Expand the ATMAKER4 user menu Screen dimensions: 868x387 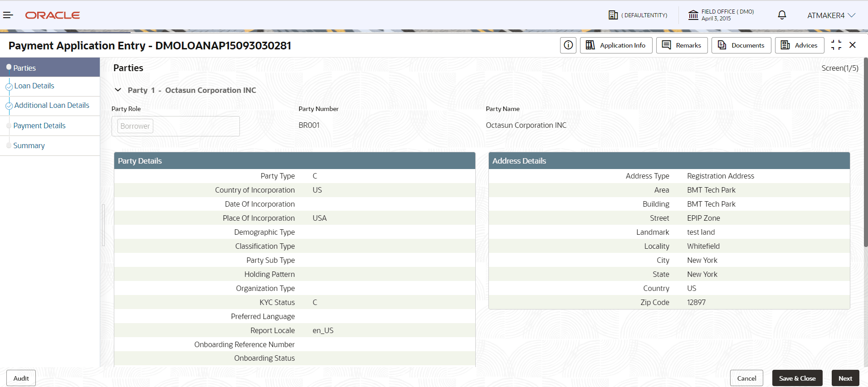831,15
